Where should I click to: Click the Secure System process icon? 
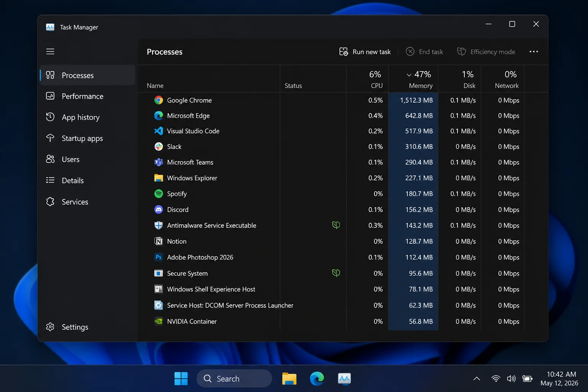pyautogui.click(x=158, y=273)
